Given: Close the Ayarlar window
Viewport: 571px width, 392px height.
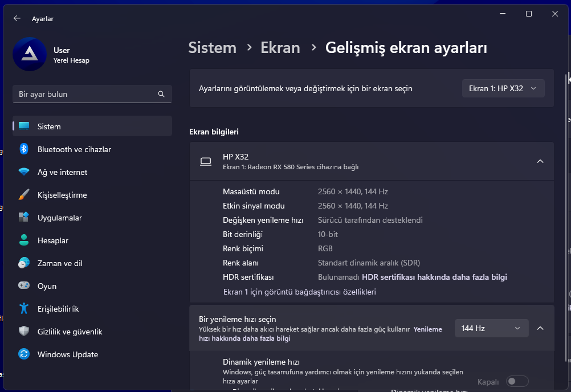Looking at the screenshot, I should [x=555, y=14].
